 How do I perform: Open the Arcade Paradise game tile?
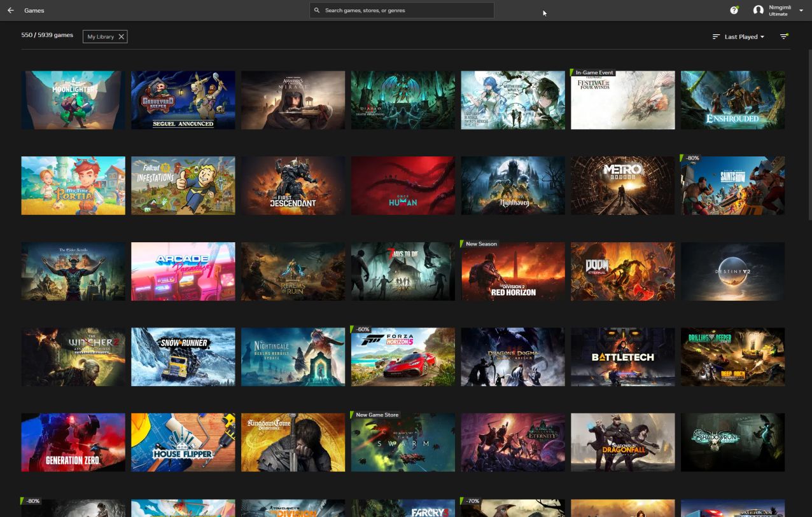pyautogui.click(x=183, y=272)
